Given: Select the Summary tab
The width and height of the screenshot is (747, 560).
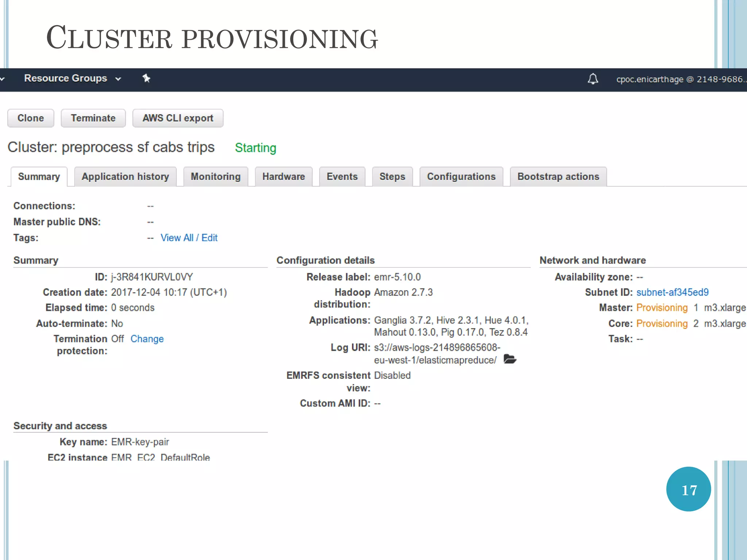Looking at the screenshot, I should coord(39,176).
